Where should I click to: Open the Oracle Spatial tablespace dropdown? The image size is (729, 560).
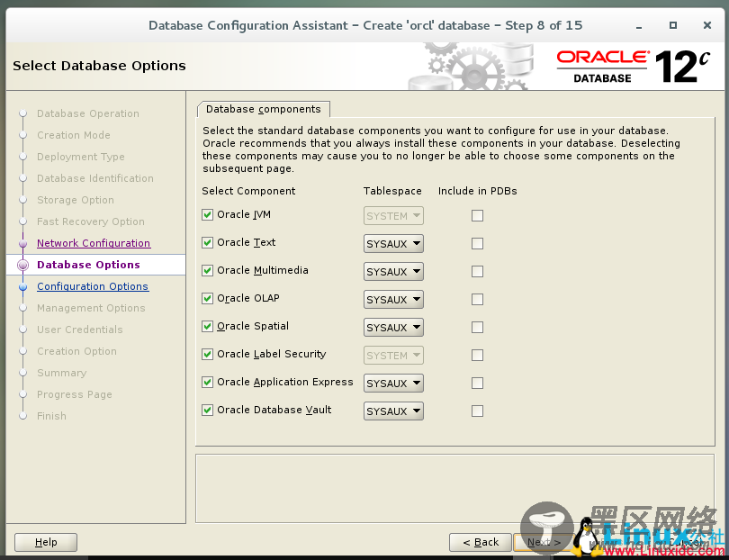coord(393,328)
